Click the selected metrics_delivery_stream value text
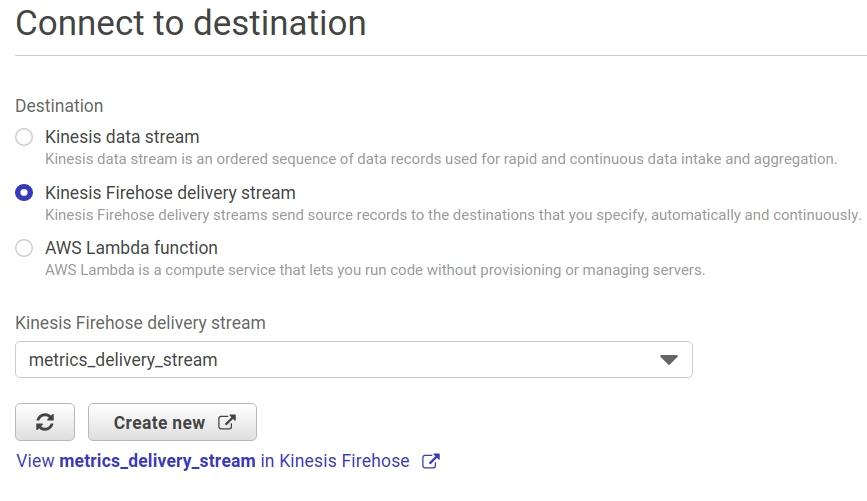Viewport: 867px width, 501px height. [x=123, y=360]
